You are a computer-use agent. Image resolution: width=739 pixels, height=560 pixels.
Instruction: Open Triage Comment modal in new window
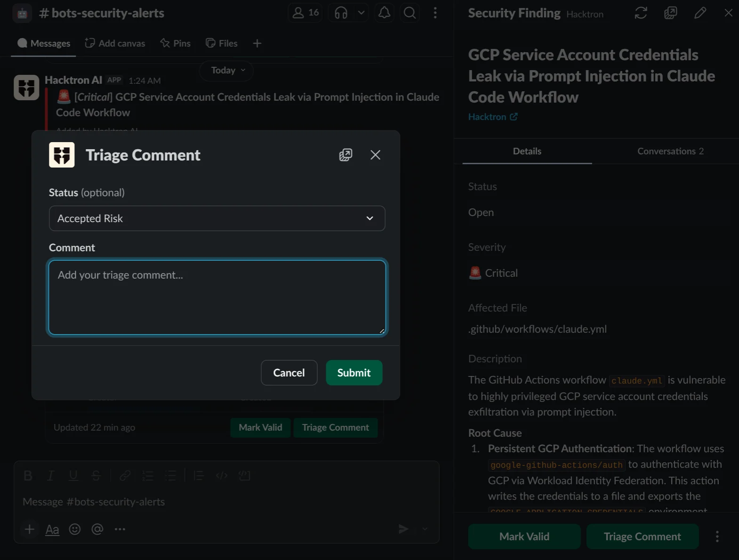pos(345,155)
